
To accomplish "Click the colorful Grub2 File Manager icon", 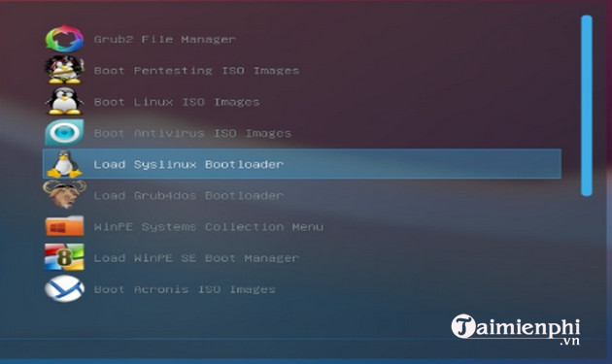I will pyautogui.click(x=64, y=39).
